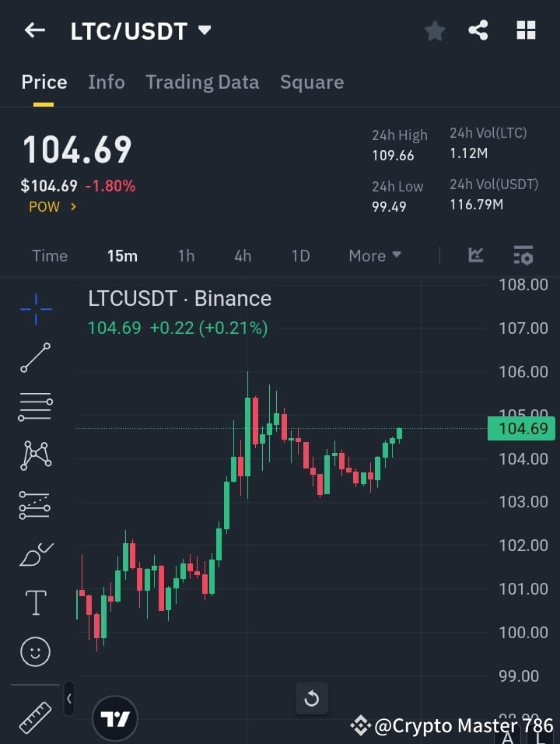Image resolution: width=560 pixels, height=744 pixels.
Task: Click the -1.80% price change
Action: pyautogui.click(x=110, y=186)
